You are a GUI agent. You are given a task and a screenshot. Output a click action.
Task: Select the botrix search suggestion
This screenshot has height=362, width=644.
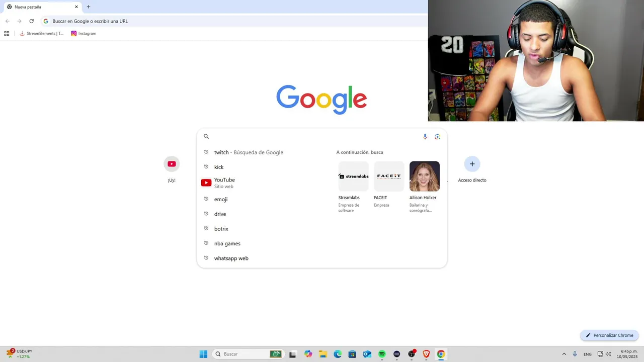(261, 229)
